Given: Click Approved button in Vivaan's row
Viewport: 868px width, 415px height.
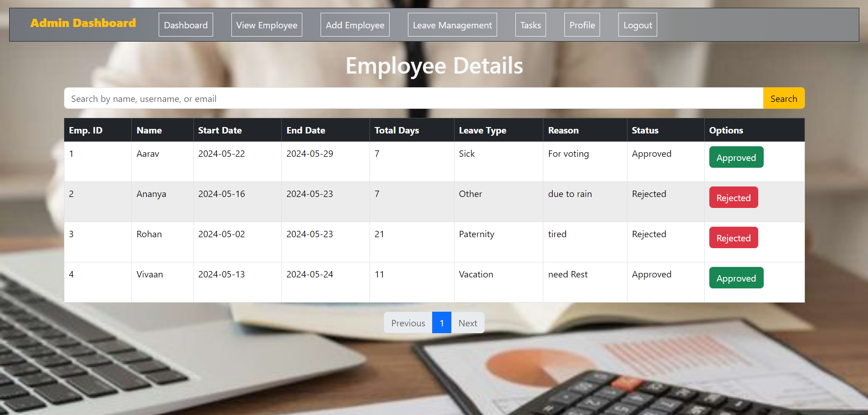Looking at the screenshot, I should pyautogui.click(x=736, y=278).
